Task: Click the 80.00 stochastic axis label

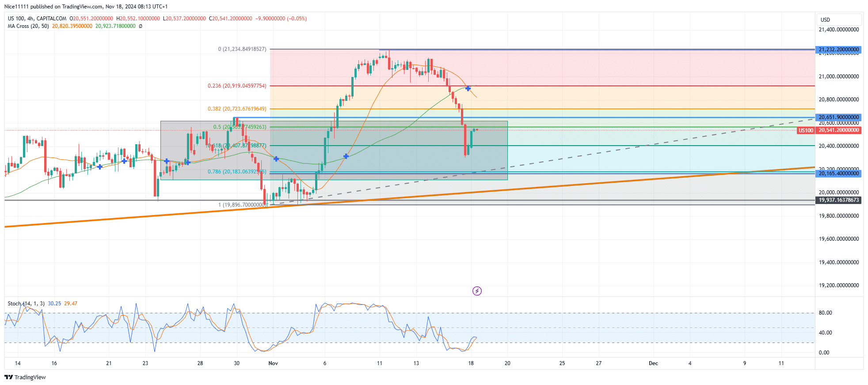Action: pos(825,313)
